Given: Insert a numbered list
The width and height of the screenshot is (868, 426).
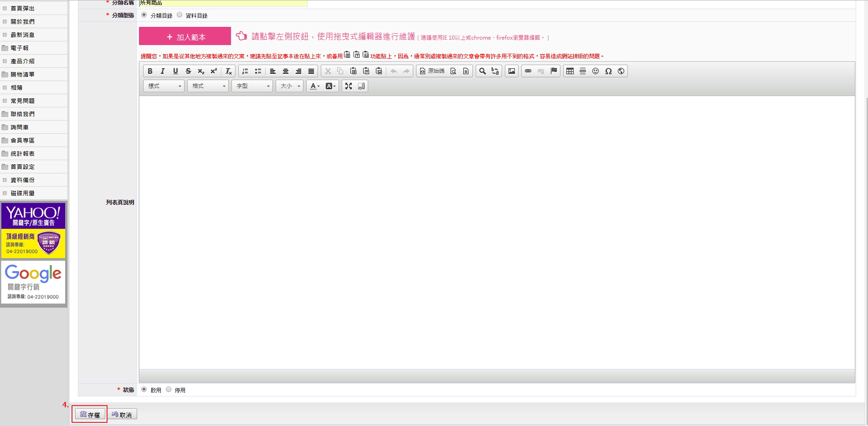Looking at the screenshot, I should pyautogui.click(x=245, y=71).
